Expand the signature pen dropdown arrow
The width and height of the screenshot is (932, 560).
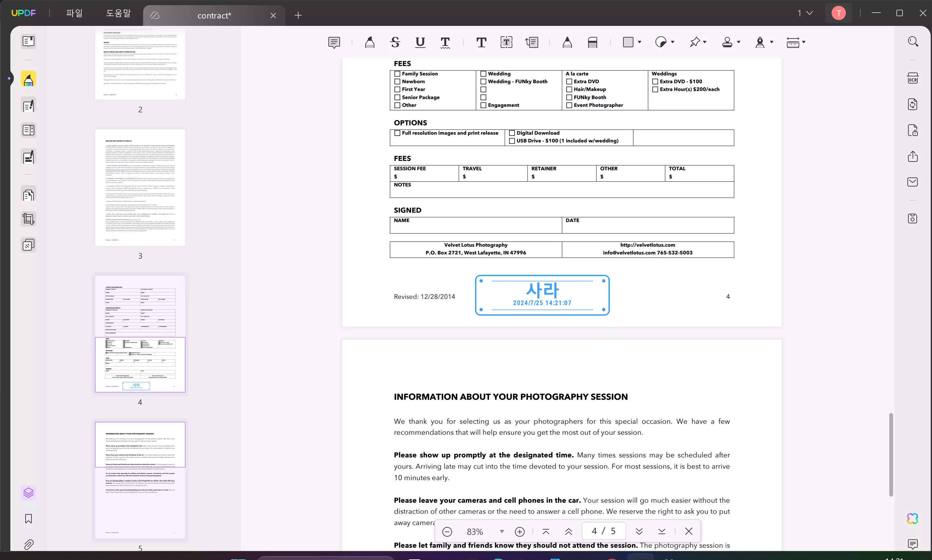(x=772, y=42)
